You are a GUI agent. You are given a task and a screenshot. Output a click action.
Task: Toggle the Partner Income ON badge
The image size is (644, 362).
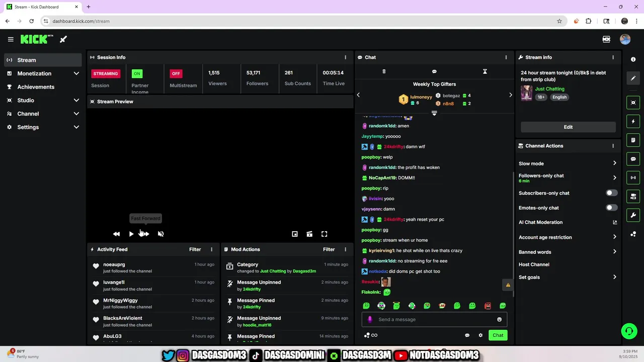point(137,73)
